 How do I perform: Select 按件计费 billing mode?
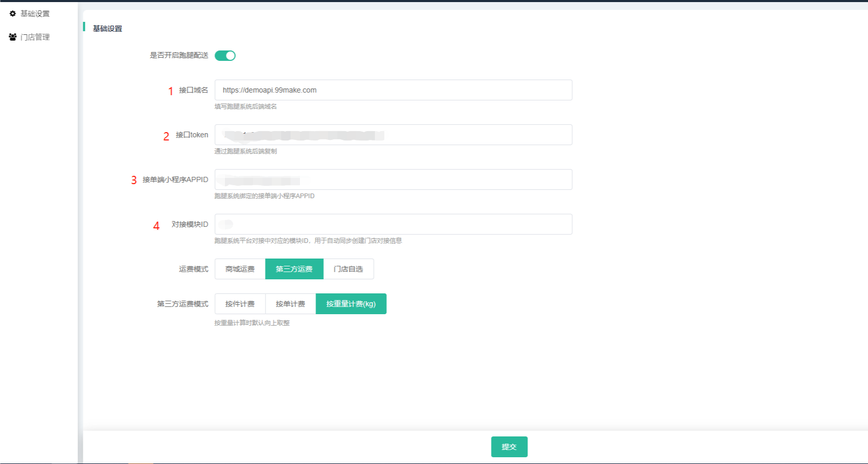point(240,304)
